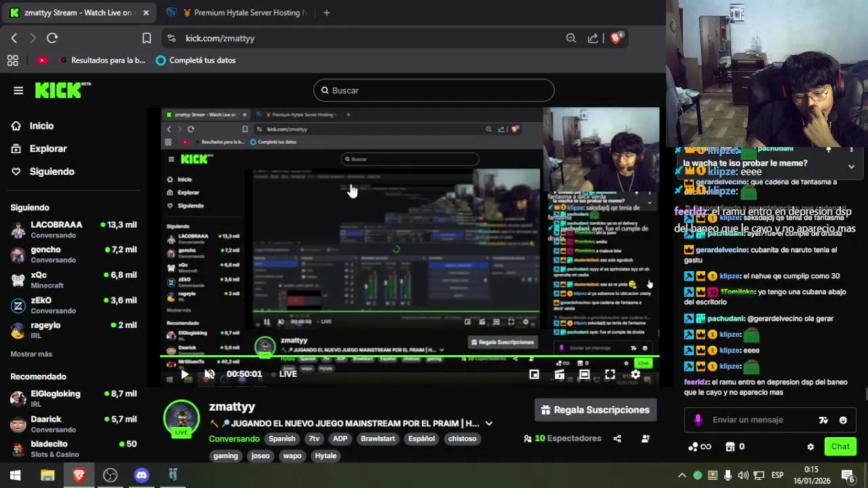
Task: Expand Mostrar más in sidebar
Action: point(31,354)
